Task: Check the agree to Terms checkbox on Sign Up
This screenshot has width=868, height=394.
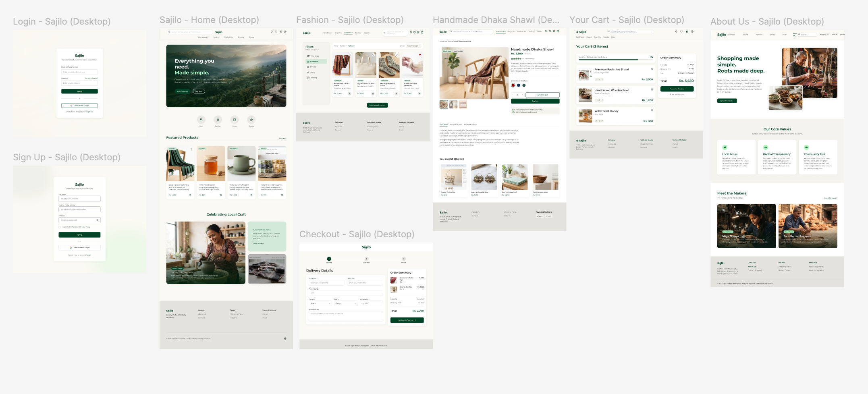Action: [60, 227]
